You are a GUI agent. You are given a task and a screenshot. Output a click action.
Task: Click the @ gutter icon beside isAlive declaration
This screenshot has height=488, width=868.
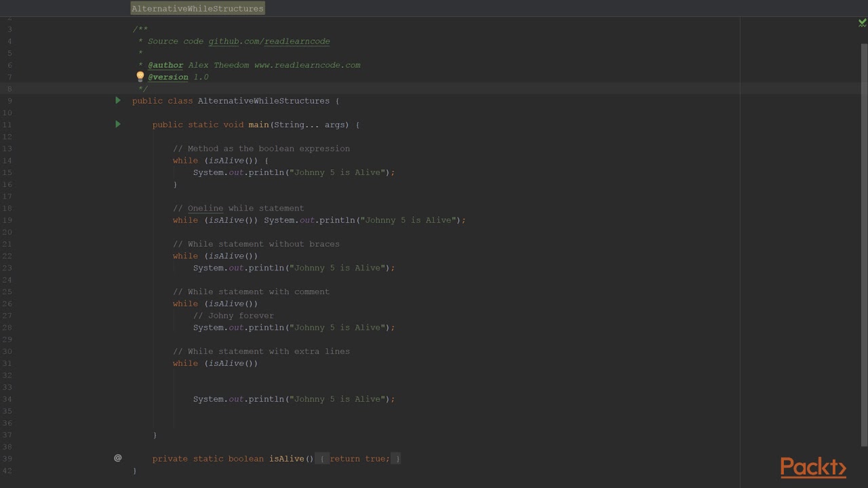(118, 458)
